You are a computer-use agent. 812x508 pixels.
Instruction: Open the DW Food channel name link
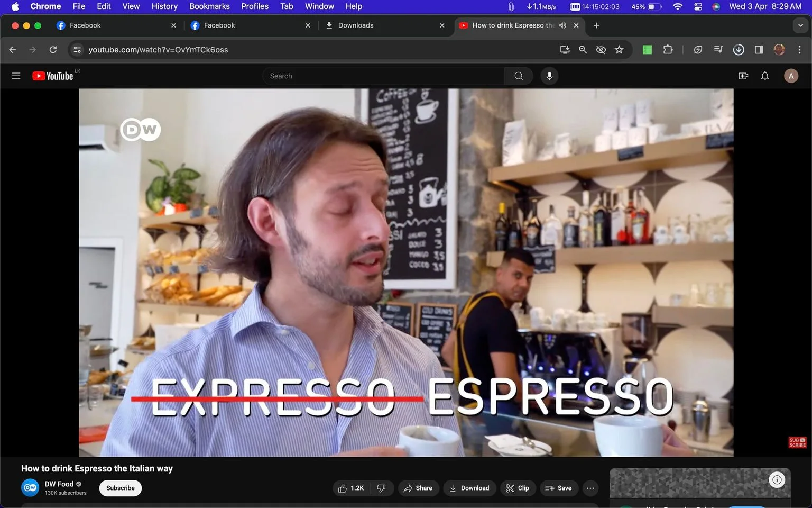59,484
